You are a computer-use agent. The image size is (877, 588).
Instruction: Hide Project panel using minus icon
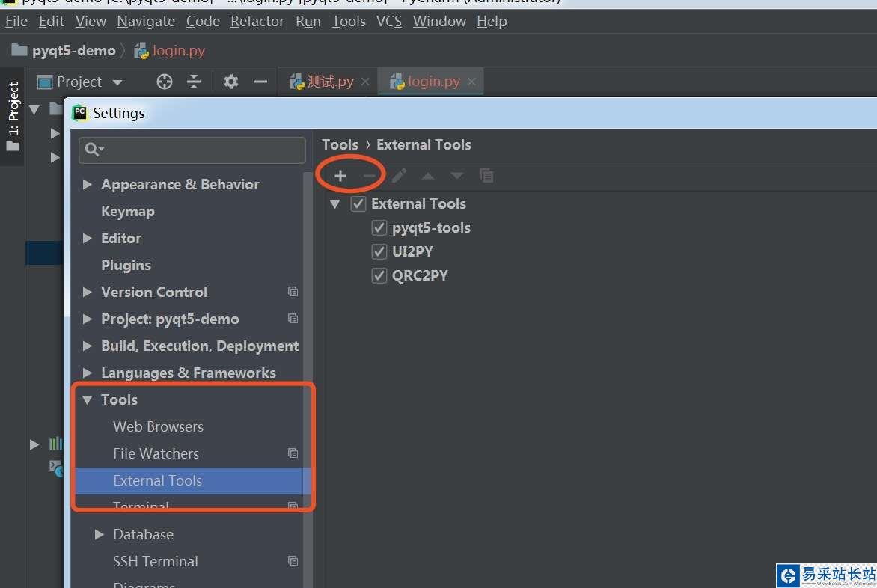tap(260, 82)
